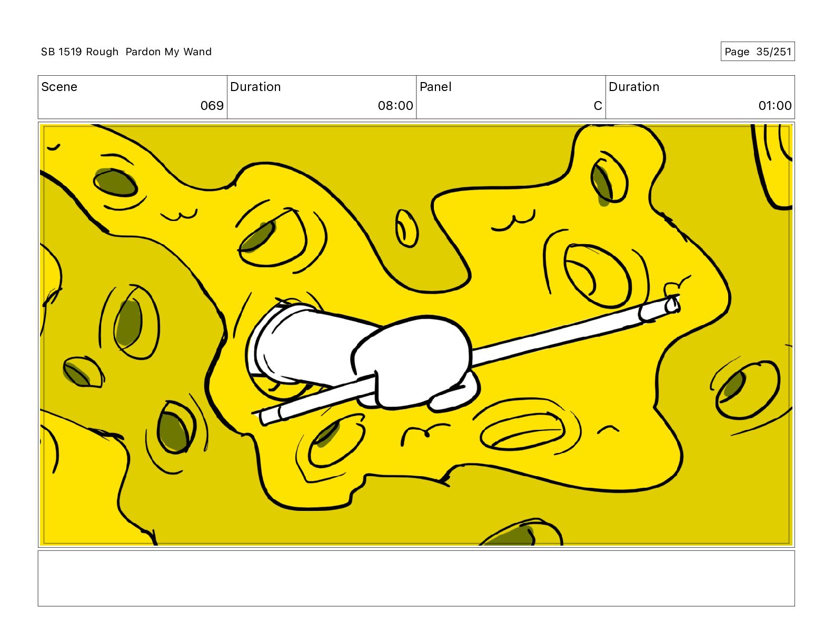Click the title 'SB 1519 Rough Pardon My Wand'
This screenshot has width=834, height=644.
[x=126, y=52]
